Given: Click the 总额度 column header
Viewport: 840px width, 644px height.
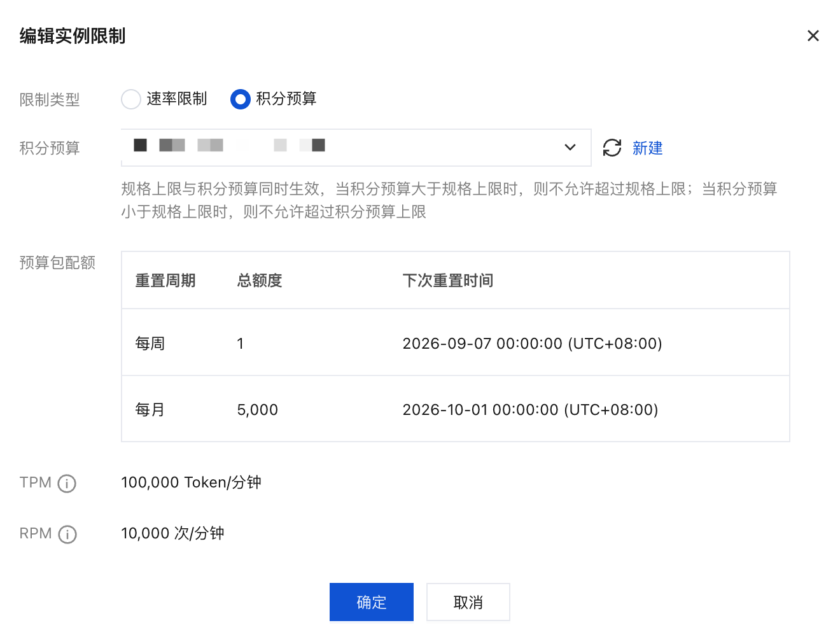Looking at the screenshot, I should click(x=260, y=281).
